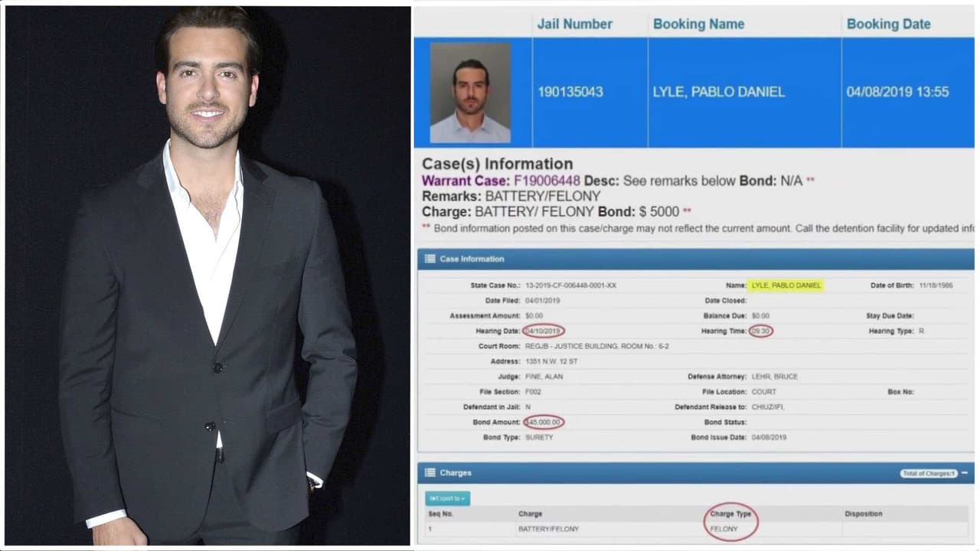The image size is (980, 551).
Task: Open the Export to dropdown
Action: pos(448,498)
